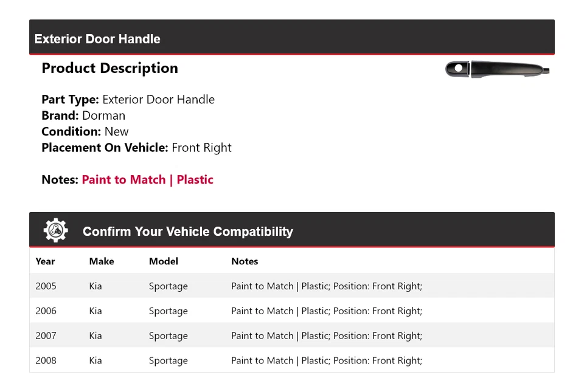
Task: Click the Make column header
Action: (102, 261)
